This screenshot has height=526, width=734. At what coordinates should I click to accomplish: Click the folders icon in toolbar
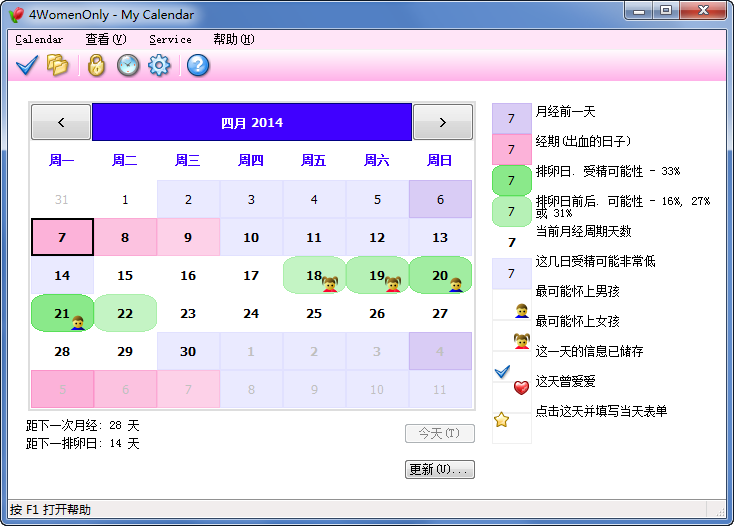58,65
